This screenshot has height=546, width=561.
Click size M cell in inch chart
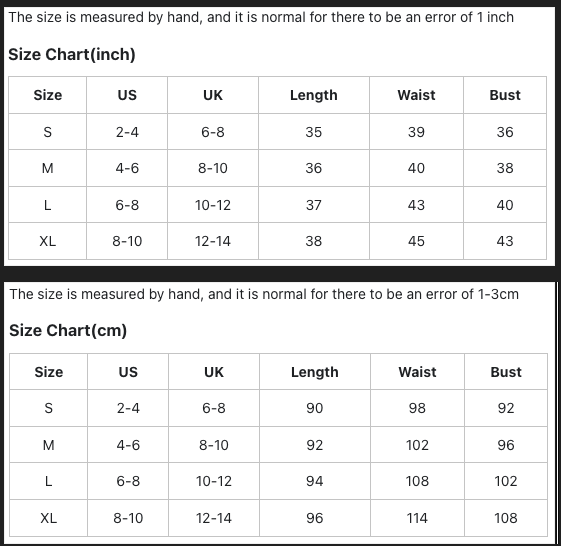[x=48, y=168]
